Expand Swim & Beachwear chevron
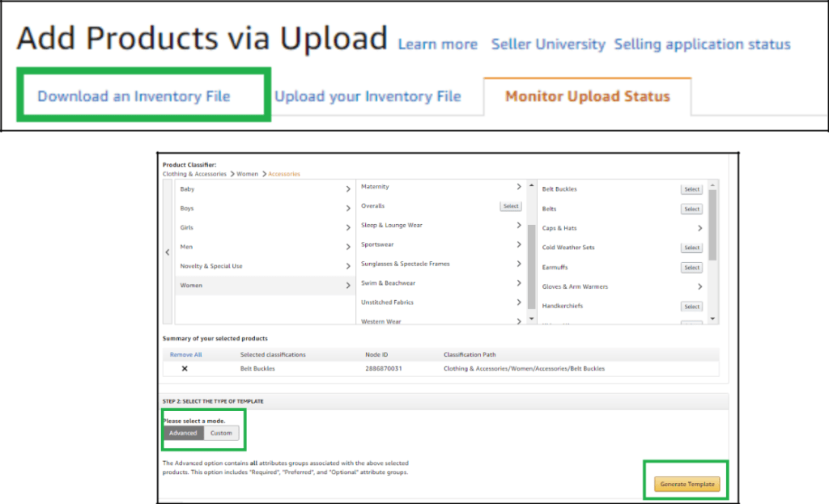Viewport: 829px width, 504px height. coord(519,283)
